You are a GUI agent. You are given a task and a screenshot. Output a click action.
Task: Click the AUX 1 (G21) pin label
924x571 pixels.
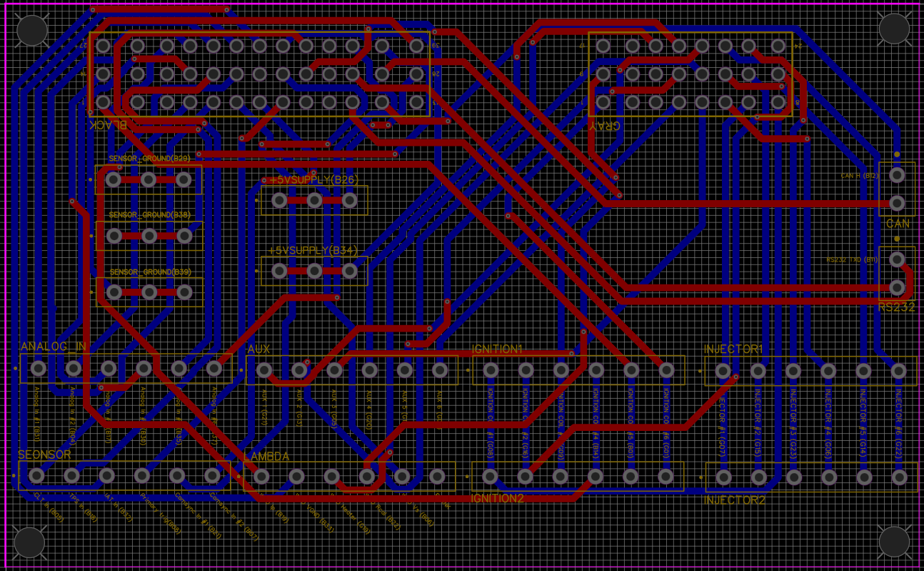coord(263,409)
